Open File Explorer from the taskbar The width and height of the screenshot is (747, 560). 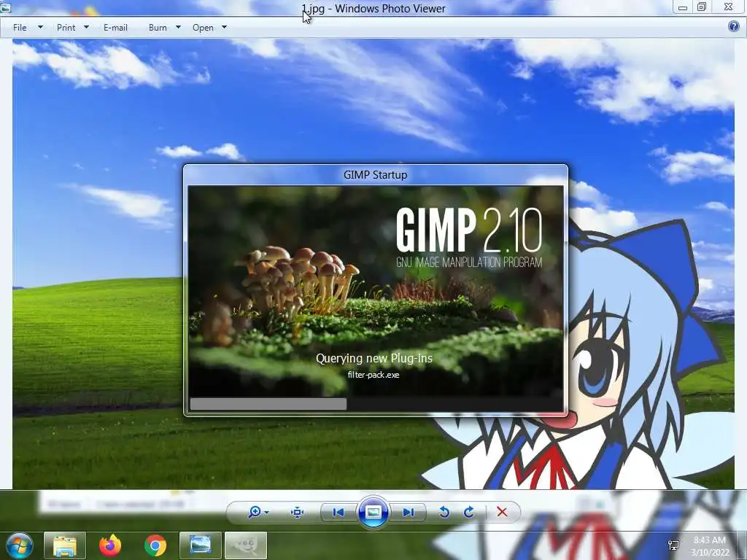pyautogui.click(x=65, y=545)
